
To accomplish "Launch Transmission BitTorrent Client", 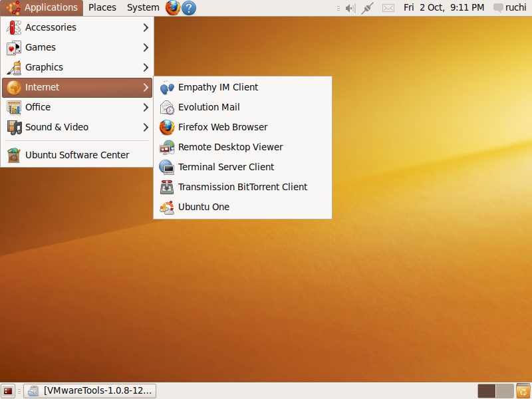I will pyautogui.click(x=243, y=188).
